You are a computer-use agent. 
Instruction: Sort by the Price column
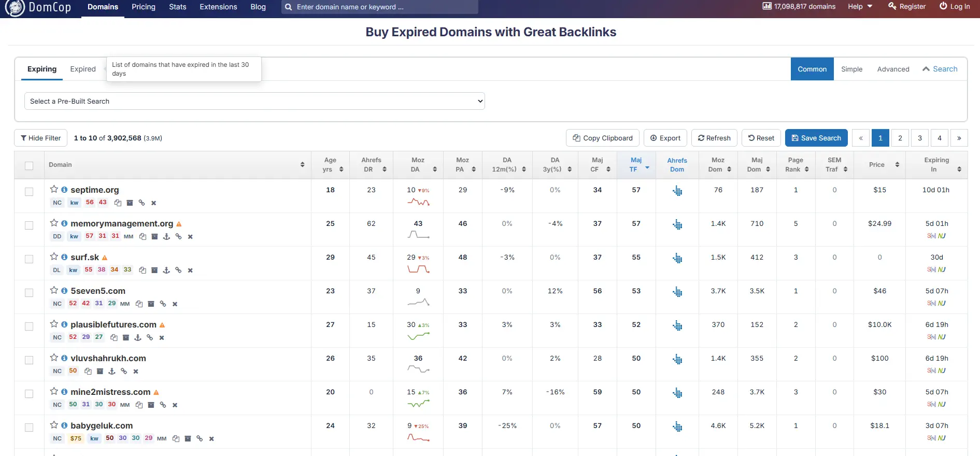click(879, 165)
